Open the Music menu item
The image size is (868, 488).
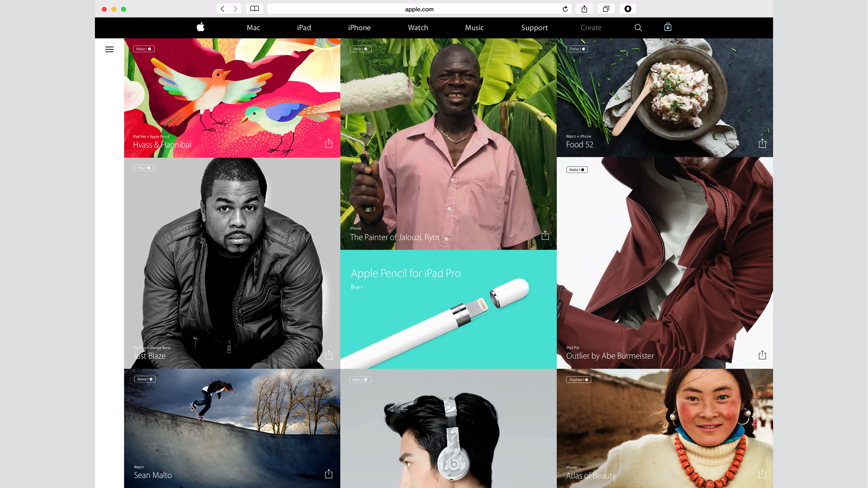[474, 28]
